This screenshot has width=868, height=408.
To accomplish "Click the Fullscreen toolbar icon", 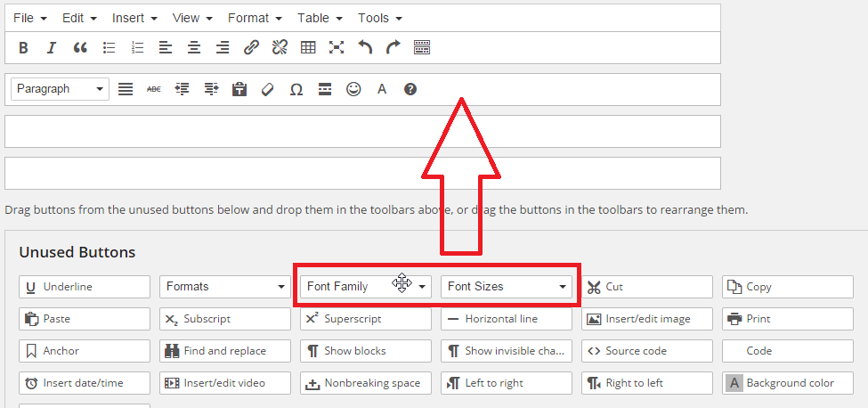I will [336, 47].
